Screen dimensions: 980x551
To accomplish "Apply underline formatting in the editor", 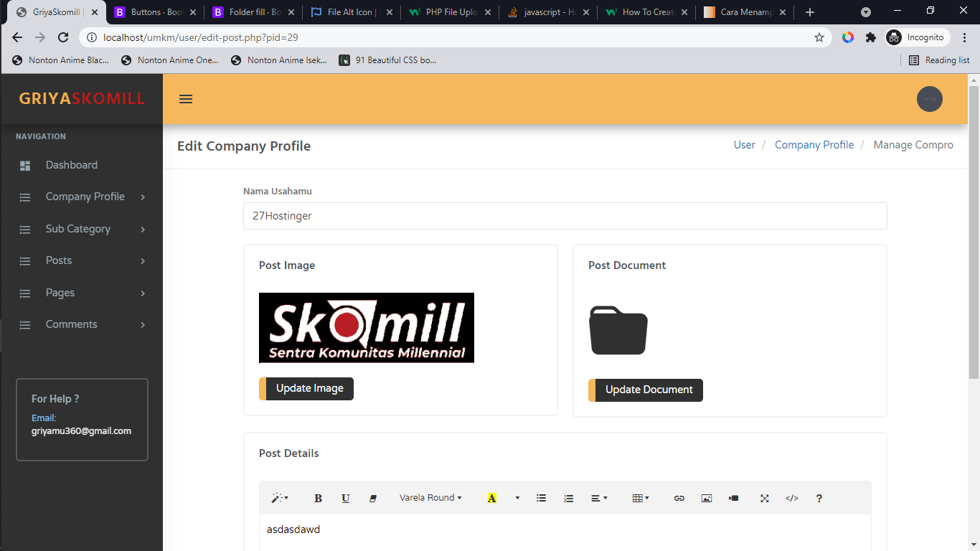I will (345, 499).
